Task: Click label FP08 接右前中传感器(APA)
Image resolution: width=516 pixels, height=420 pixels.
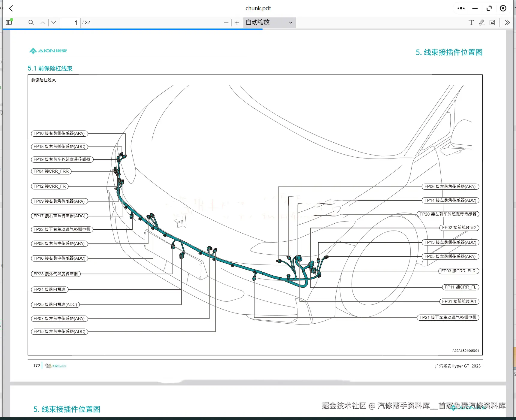Action: pos(59,243)
